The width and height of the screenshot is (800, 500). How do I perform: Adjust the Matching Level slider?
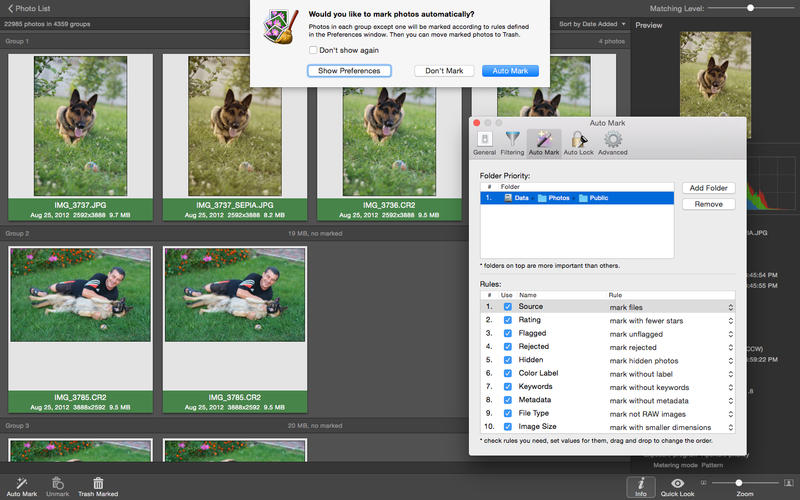(750, 8)
